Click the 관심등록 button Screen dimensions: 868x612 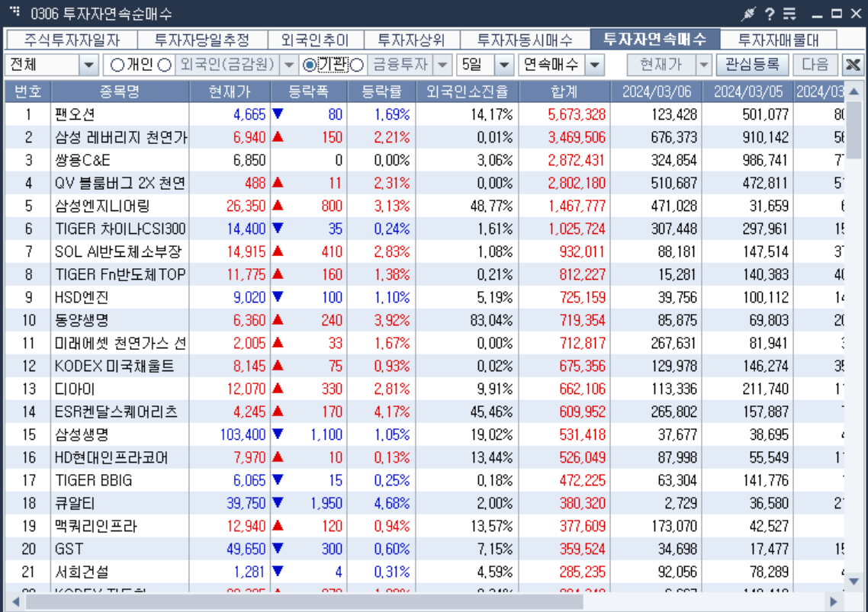752,66
